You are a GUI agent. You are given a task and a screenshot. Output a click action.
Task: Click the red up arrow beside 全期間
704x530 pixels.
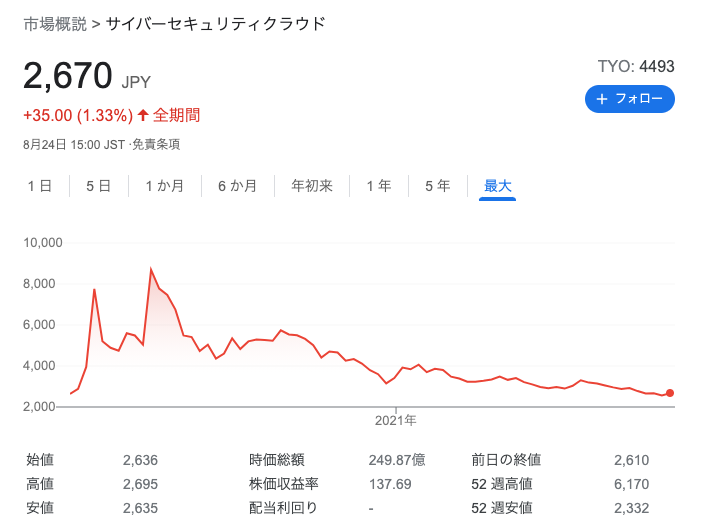(x=143, y=115)
